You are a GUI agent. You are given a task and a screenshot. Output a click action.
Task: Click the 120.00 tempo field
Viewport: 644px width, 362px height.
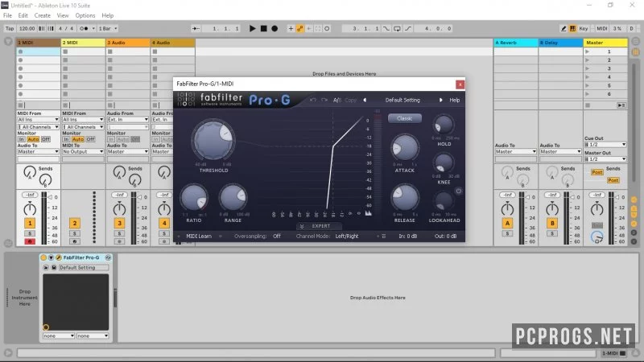click(27, 28)
